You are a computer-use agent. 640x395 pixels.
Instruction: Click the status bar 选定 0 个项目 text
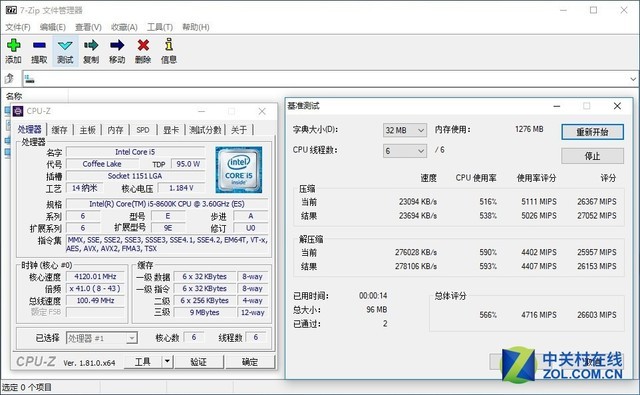point(27,387)
